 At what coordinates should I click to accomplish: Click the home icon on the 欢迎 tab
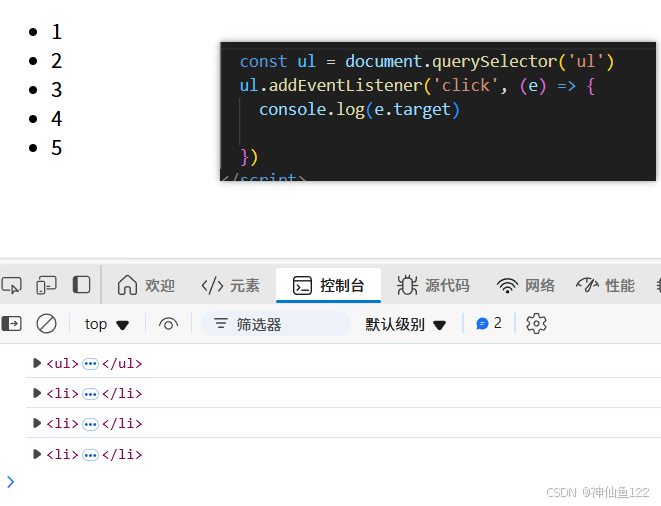(127, 285)
